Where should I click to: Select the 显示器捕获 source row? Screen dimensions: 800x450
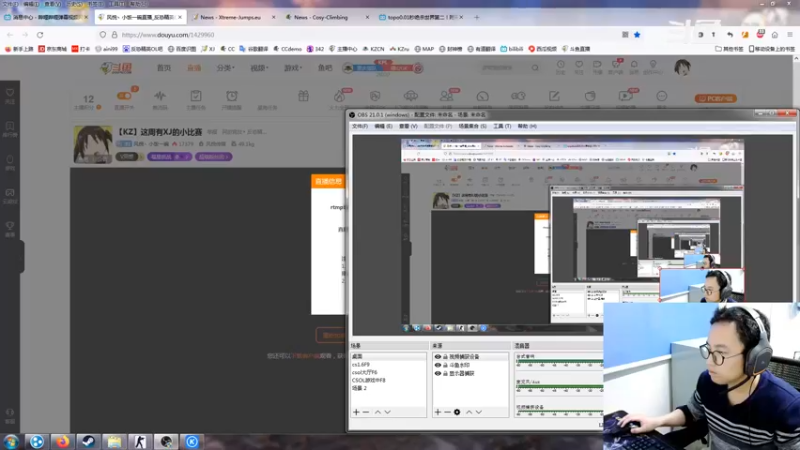(470, 373)
